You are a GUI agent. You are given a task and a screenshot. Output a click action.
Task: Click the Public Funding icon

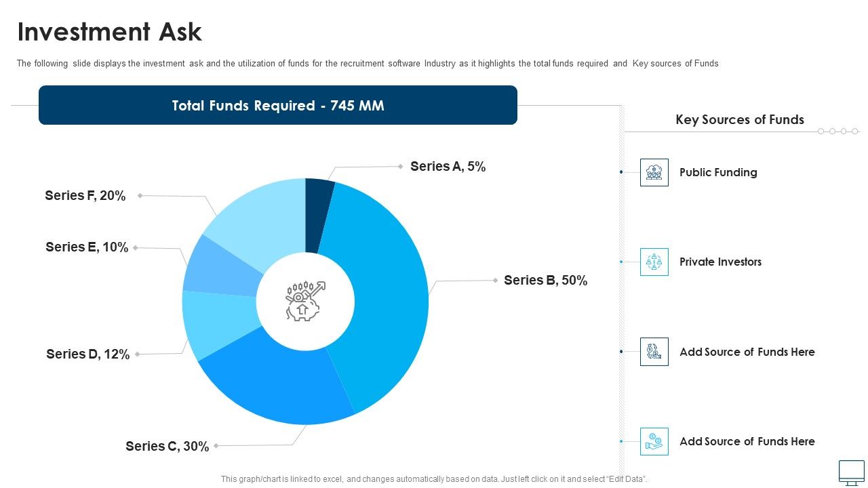pos(654,172)
